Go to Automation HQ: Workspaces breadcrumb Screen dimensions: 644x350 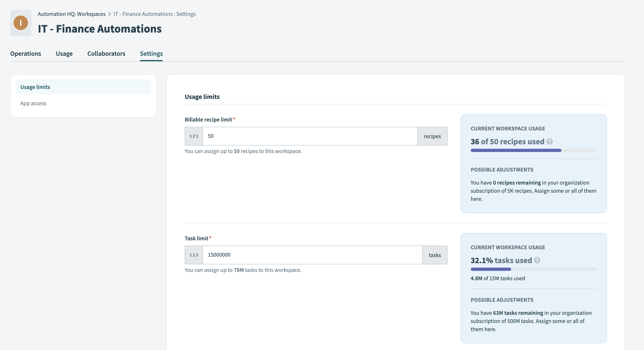(72, 14)
